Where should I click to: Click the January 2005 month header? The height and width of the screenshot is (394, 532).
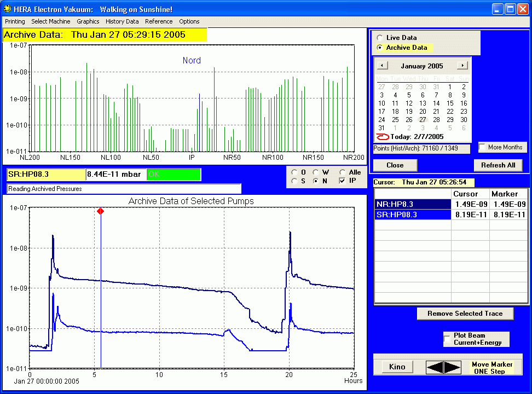click(422, 66)
